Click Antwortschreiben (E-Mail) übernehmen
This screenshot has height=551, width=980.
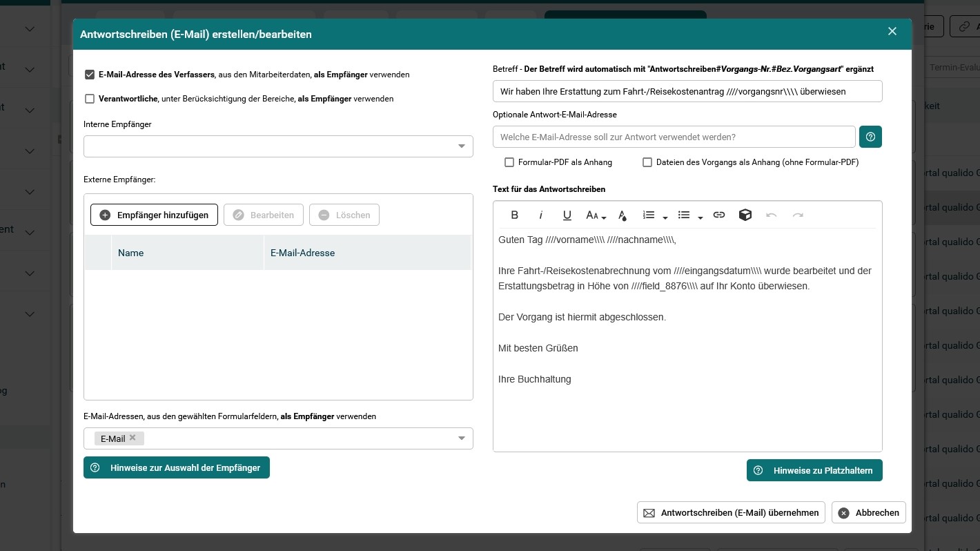731,512
